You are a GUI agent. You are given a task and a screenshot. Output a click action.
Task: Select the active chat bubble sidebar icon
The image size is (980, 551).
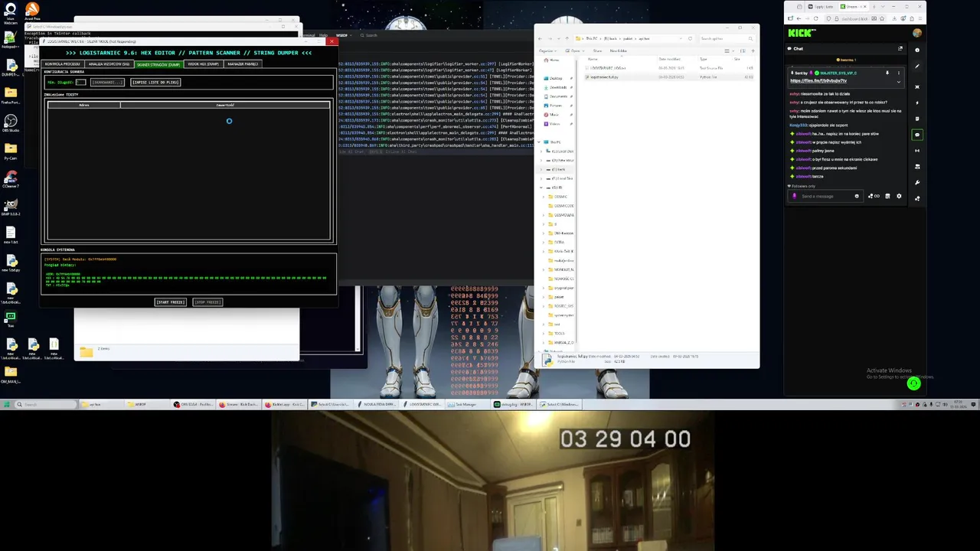tap(917, 135)
